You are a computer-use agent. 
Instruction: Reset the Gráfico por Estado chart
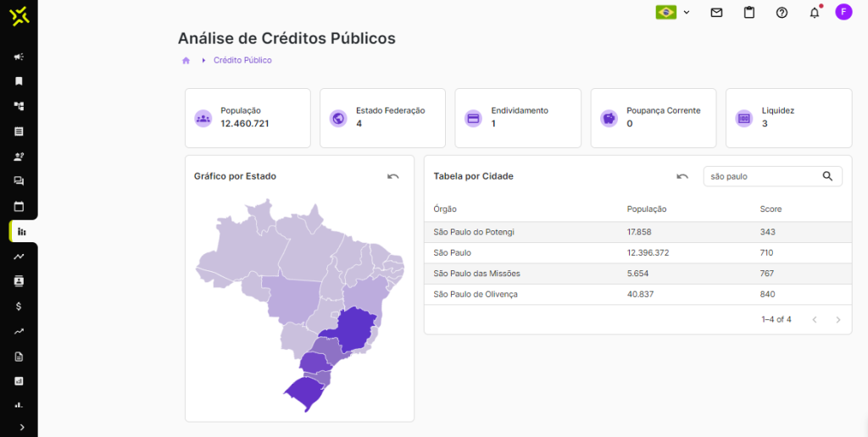(393, 176)
